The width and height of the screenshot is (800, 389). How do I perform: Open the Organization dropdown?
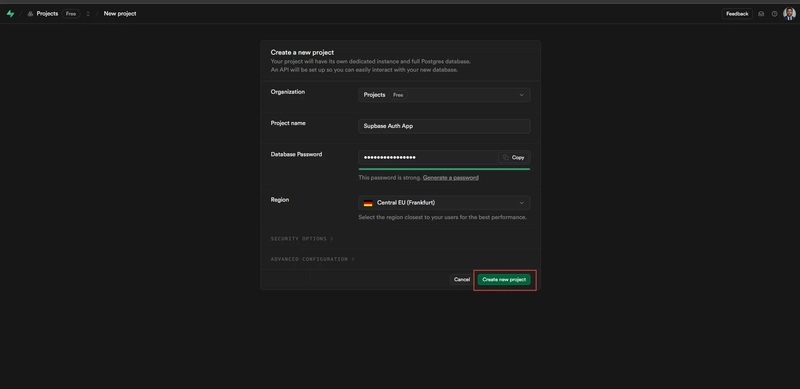(x=444, y=95)
